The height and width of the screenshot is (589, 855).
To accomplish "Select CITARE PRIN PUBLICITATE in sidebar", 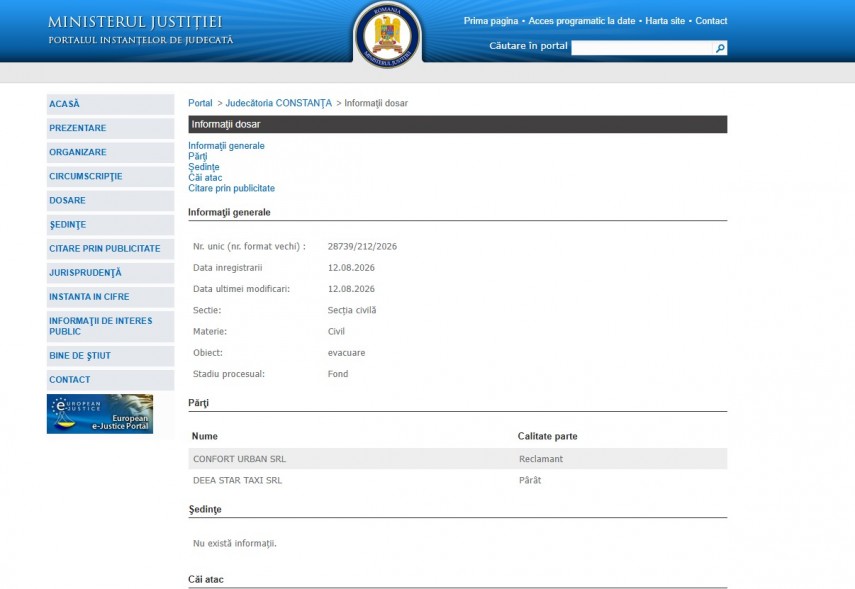I will pos(110,249).
